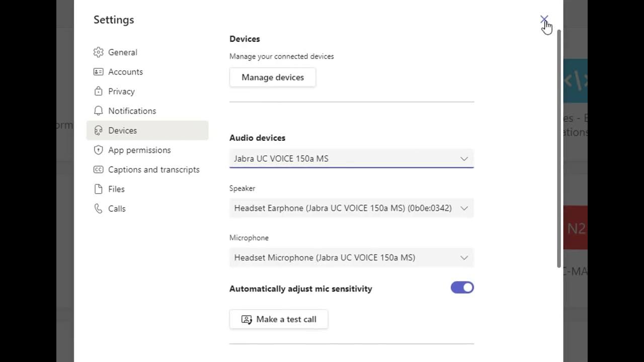Click the General gear icon

click(x=98, y=52)
